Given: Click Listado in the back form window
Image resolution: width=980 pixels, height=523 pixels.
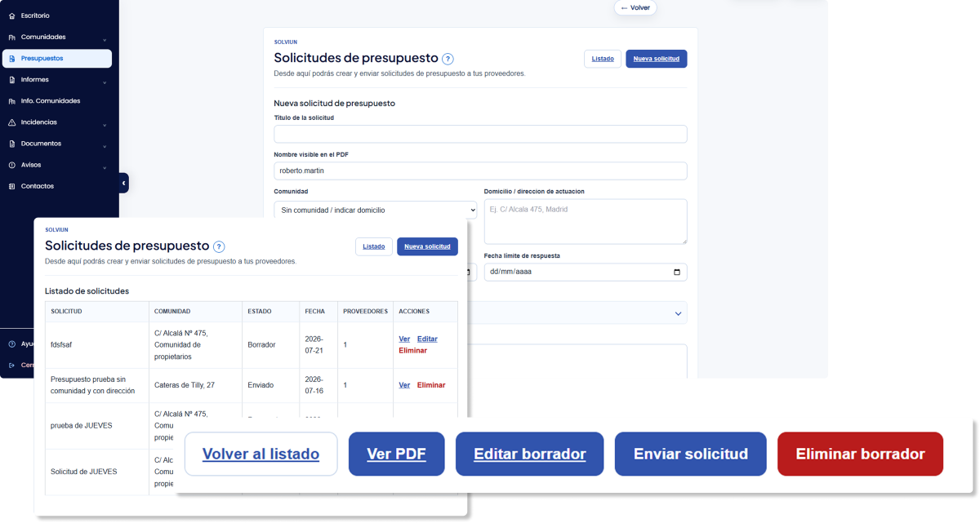Looking at the screenshot, I should pos(603,59).
